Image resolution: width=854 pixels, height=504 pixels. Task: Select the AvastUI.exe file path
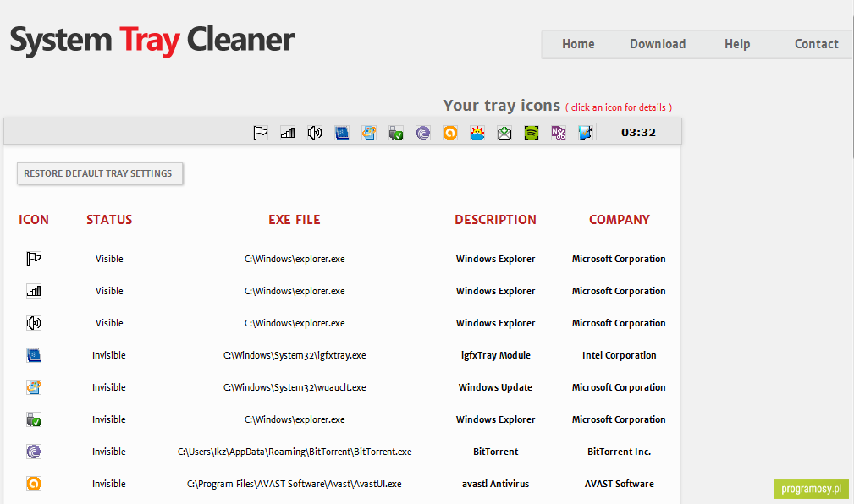click(x=294, y=484)
